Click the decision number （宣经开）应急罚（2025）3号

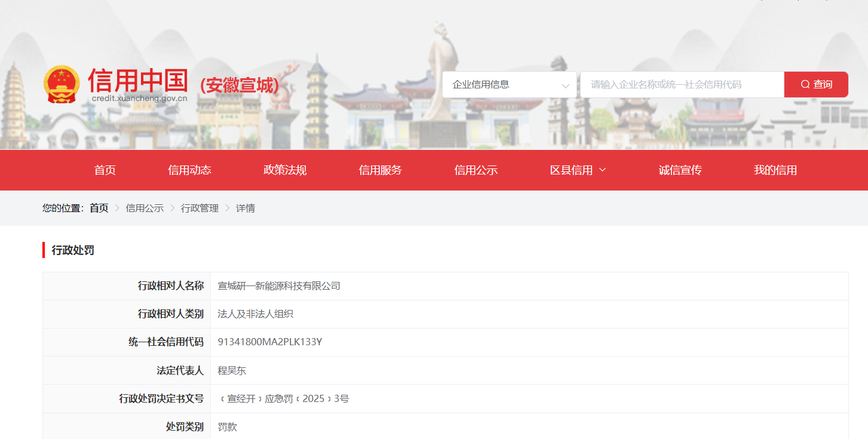[x=283, y=398]
